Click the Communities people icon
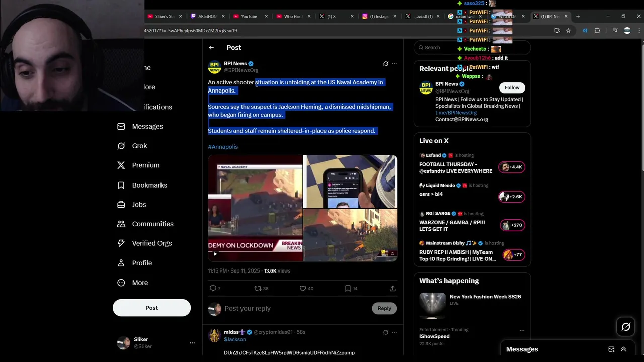Viewport: 644px width, 362px height. coord(121,224)
